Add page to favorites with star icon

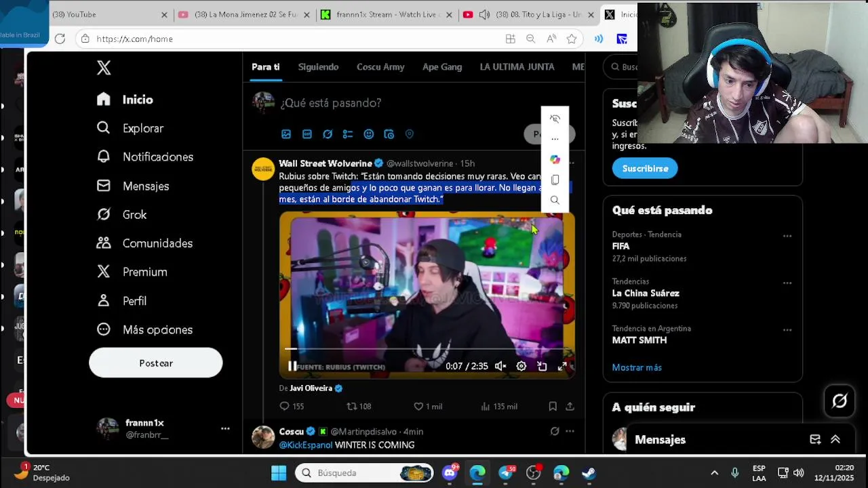coord(572,39)
